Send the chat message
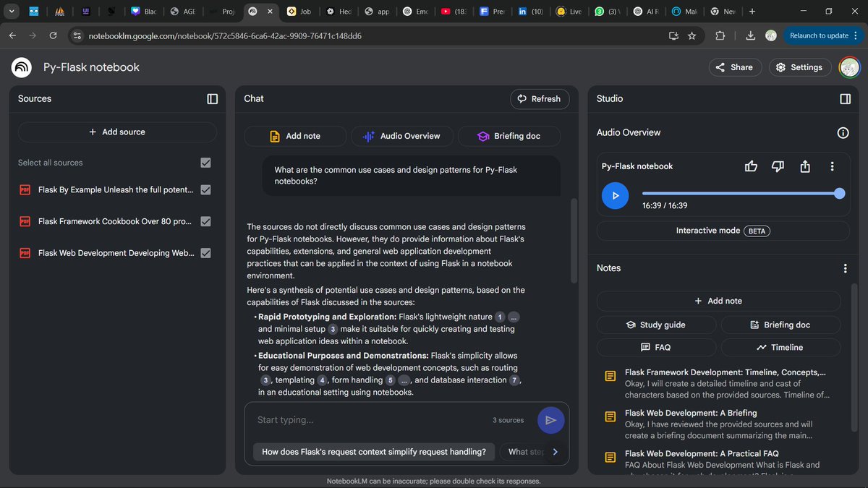This screenshot has width=868, height=488. pyautogui.click(x=550, y=420)
